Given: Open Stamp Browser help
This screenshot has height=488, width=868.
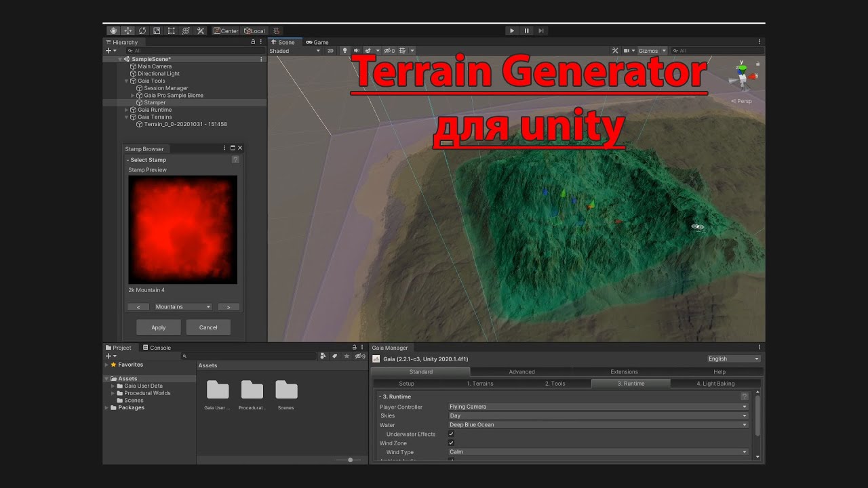Looking at the screenshot, I should (235, 160).
